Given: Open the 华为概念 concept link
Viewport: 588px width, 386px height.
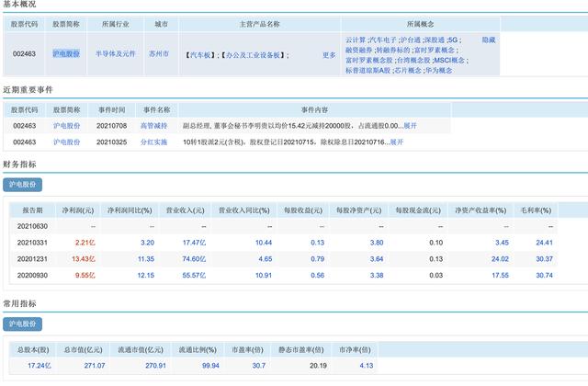Looking at the screenshot, I should point(439,70).
